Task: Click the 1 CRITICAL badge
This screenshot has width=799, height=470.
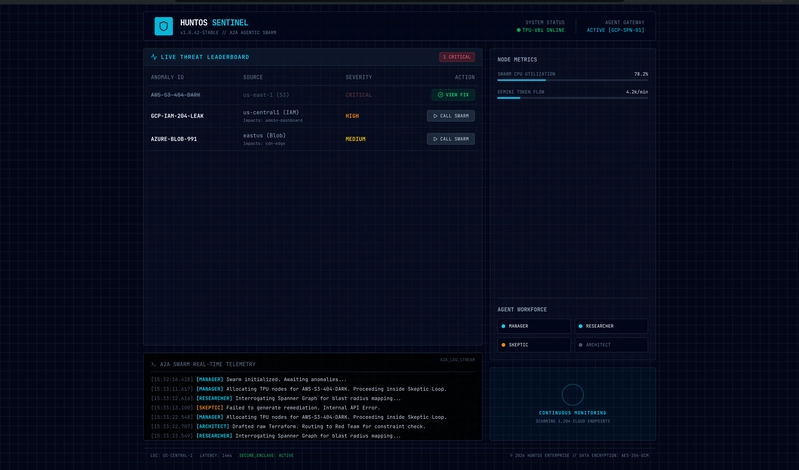Action: (x=457, y=57)
